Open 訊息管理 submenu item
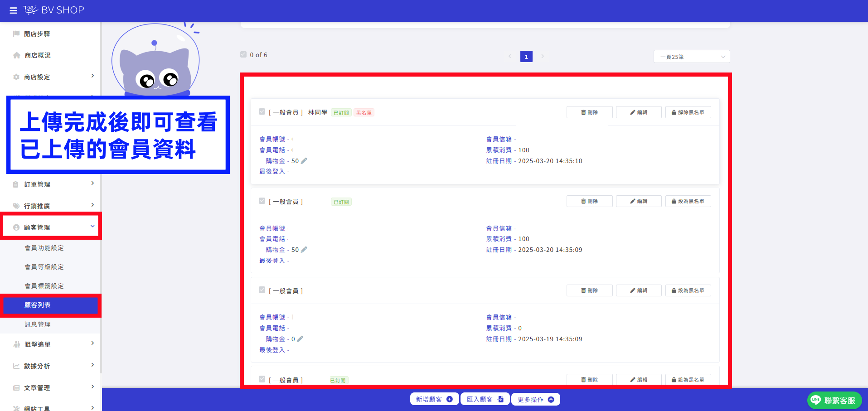This screenshot has width=868, height=411. point(38,324)
